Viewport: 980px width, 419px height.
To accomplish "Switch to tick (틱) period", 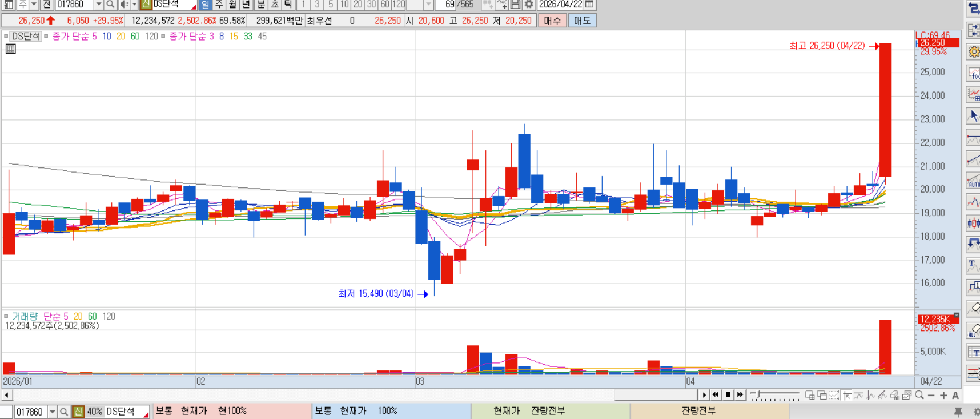I will click(288, 5).
